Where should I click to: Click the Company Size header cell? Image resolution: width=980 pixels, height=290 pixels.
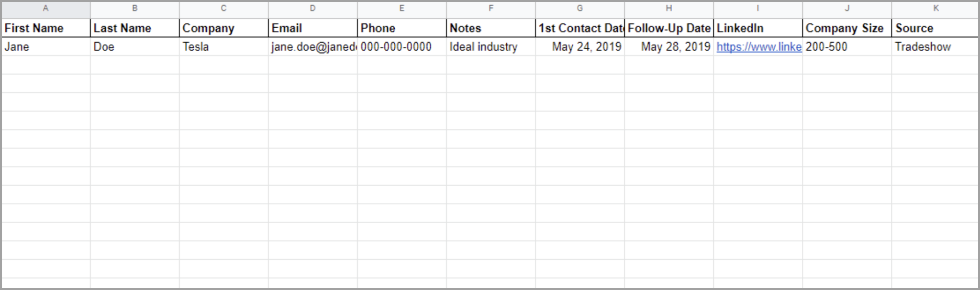tap(846, 28)
